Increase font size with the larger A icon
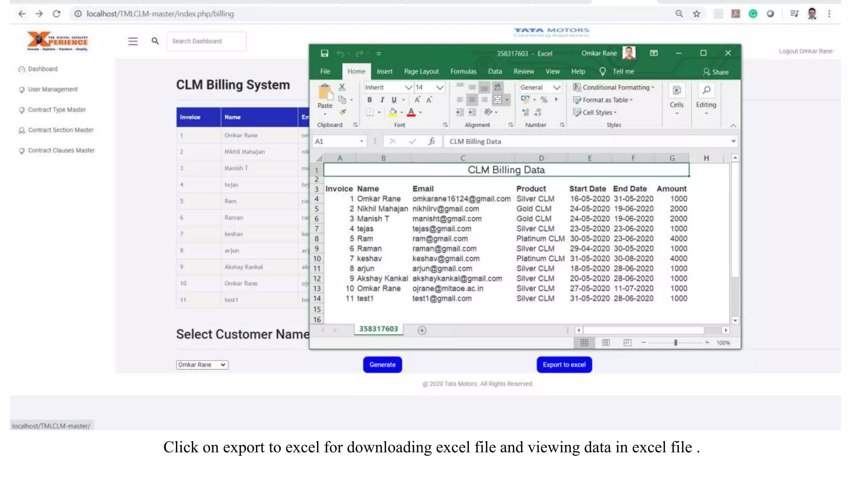868x488 pixels. (417, 100)
